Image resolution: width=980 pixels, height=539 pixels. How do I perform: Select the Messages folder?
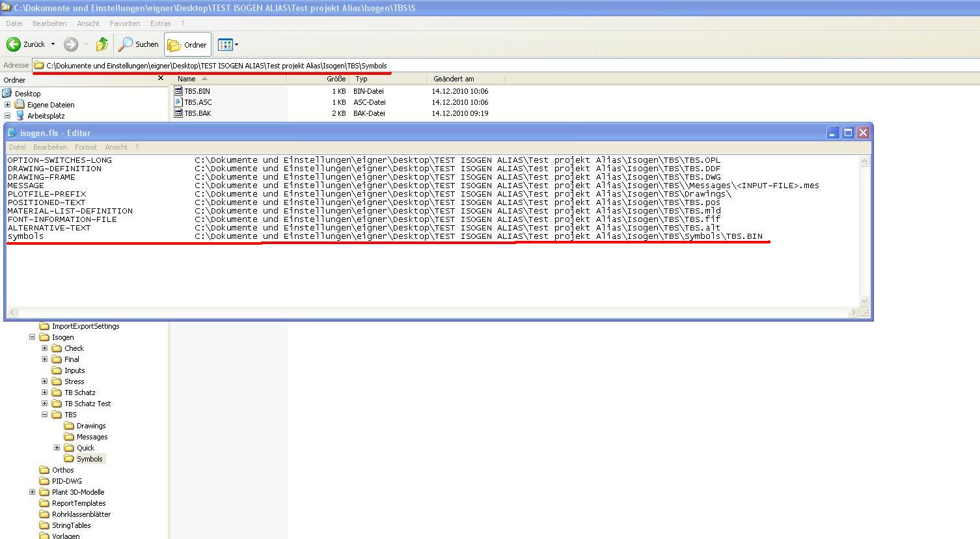coord(92,437)
